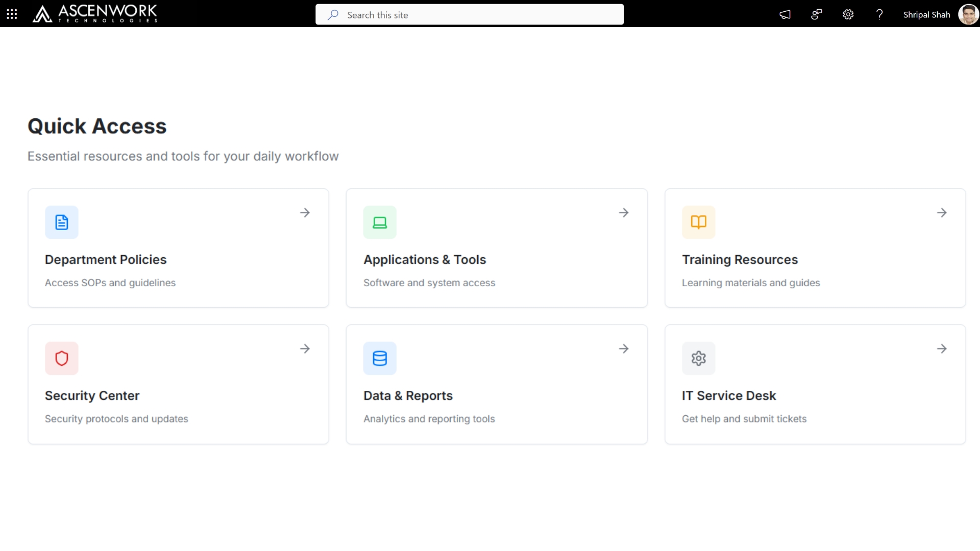The height and width of the screenshot is (551, 980).
Task: Click the Department Policies document icon
Action: (x=61, y=222)
